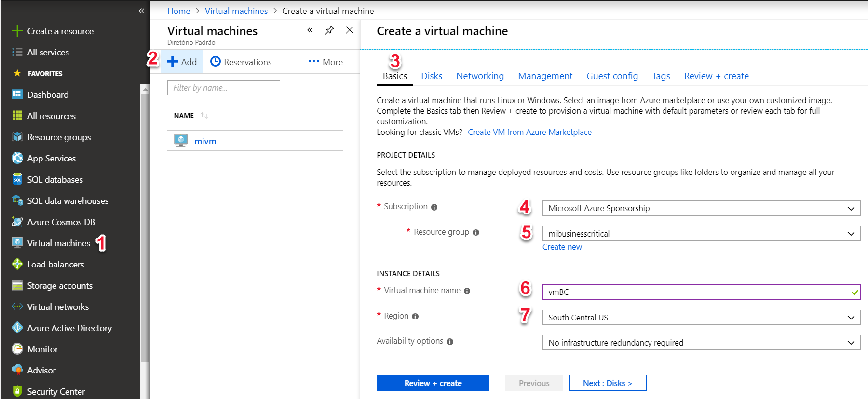
Task: Click the Filter by name field
Action: point(223,88)
